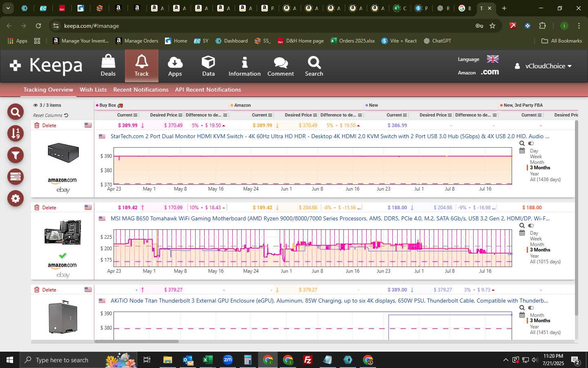Open the Comment speech-bubble section
This screenshot has height=368, width=588.
pyautogui.click(x=281, y=66)
